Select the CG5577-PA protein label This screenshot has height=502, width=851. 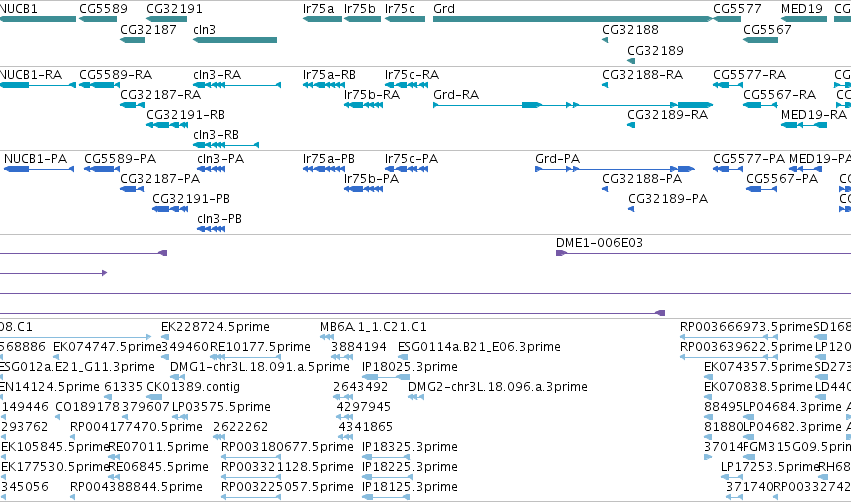pyautogui.click(x=749, y=158)
